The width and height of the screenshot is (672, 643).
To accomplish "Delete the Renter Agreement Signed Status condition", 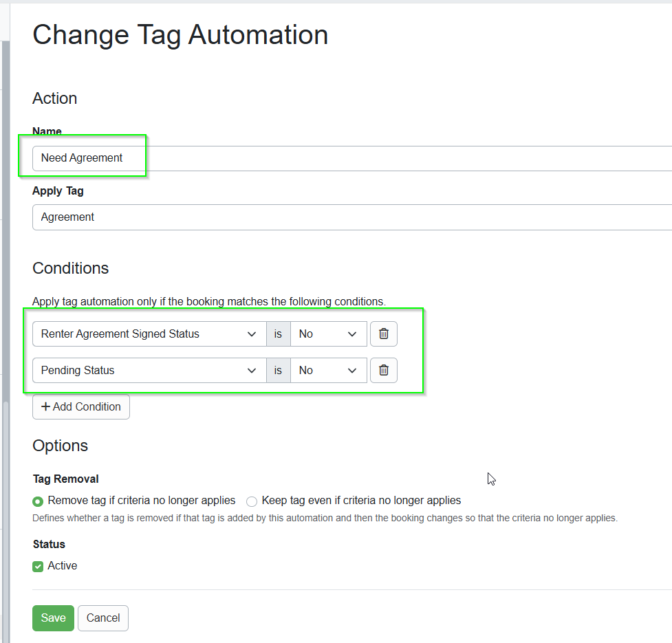I will [384, 334].
